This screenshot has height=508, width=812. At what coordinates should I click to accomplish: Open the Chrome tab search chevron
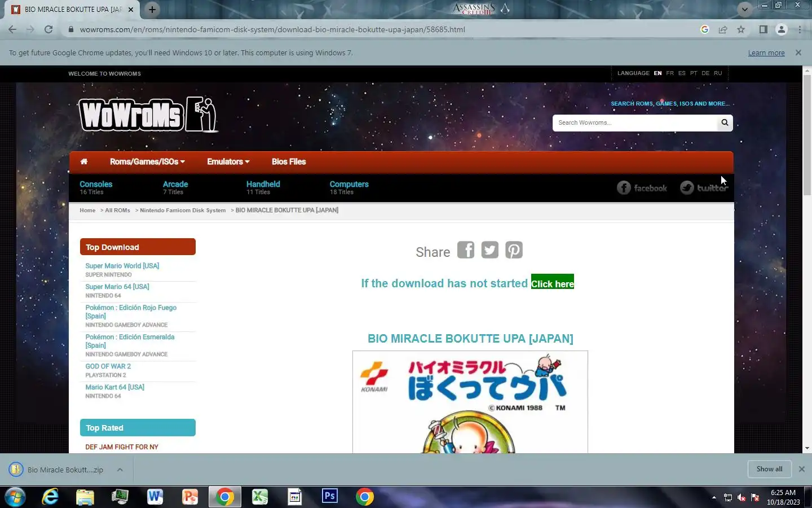click(745, 9)
